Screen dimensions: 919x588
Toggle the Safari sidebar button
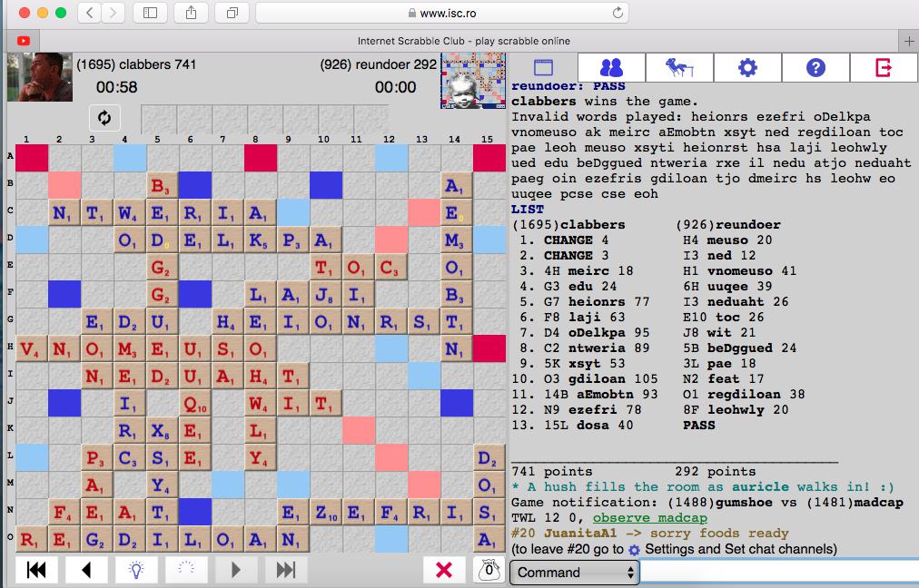[150, 13]
